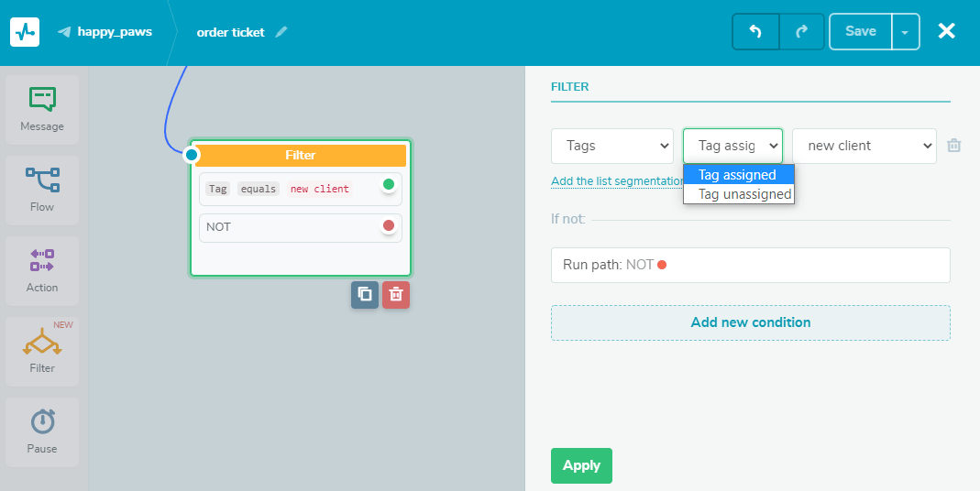Expand the Save options arrow
Screen dimensions: 980x491
(x=905, y=32)
